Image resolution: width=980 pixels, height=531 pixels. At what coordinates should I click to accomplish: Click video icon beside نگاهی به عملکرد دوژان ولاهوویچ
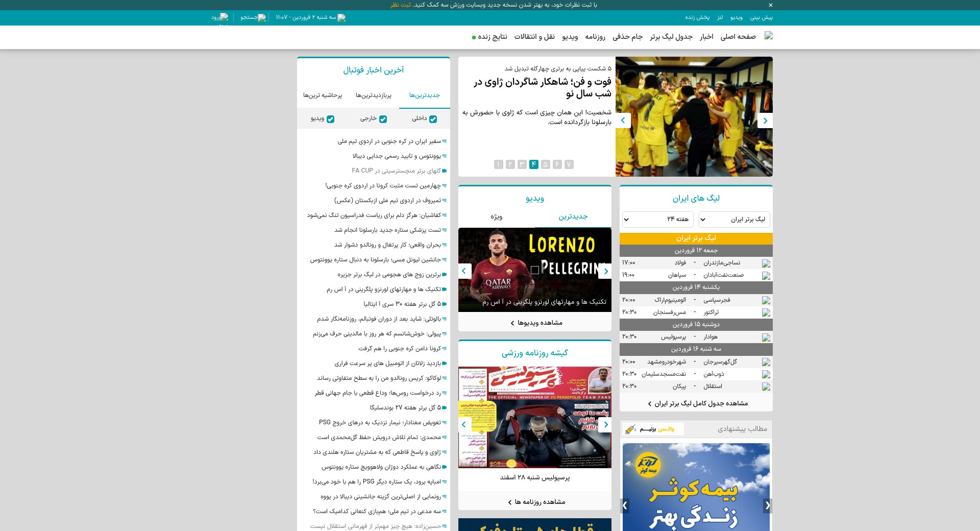pos(445,467)
